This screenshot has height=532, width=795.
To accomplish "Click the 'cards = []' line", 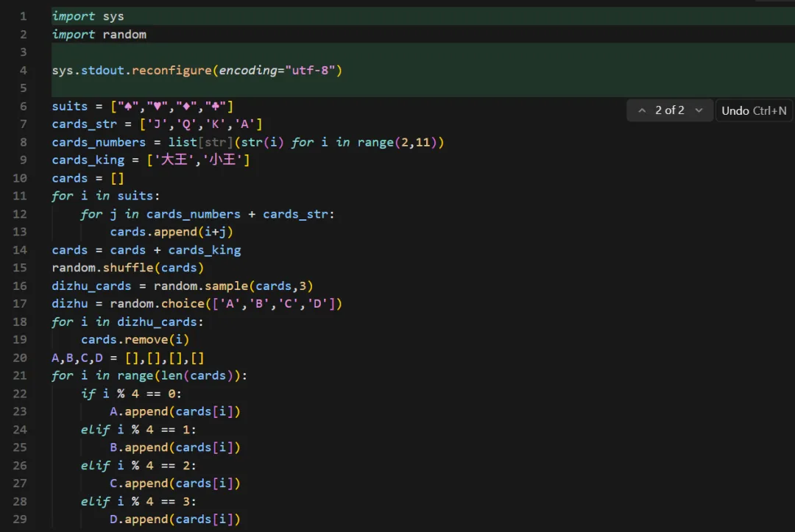I will coord(88,178).
